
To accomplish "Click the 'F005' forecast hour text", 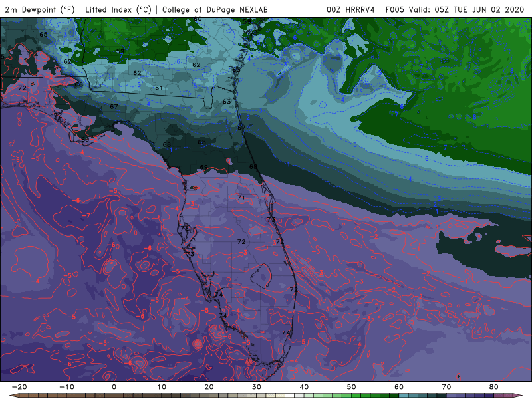I will [x=395, y=9].
